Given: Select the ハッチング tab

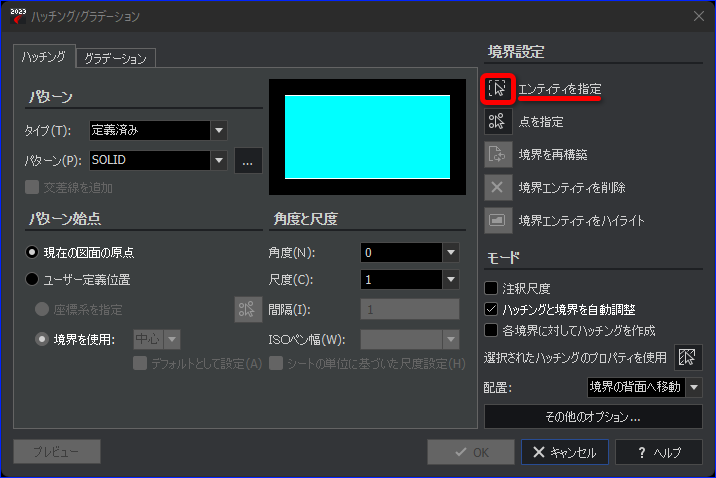Looking at the screenshot, I should click(44, 57).
